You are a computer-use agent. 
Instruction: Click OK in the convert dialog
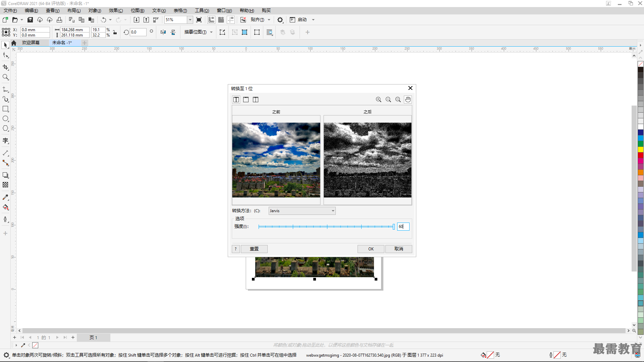[371, 249]
